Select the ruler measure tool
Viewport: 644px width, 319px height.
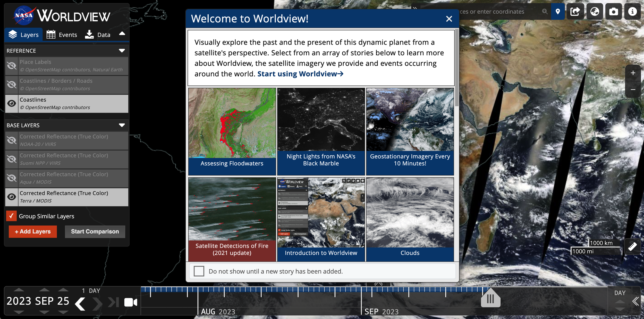(x=632, y=246)
